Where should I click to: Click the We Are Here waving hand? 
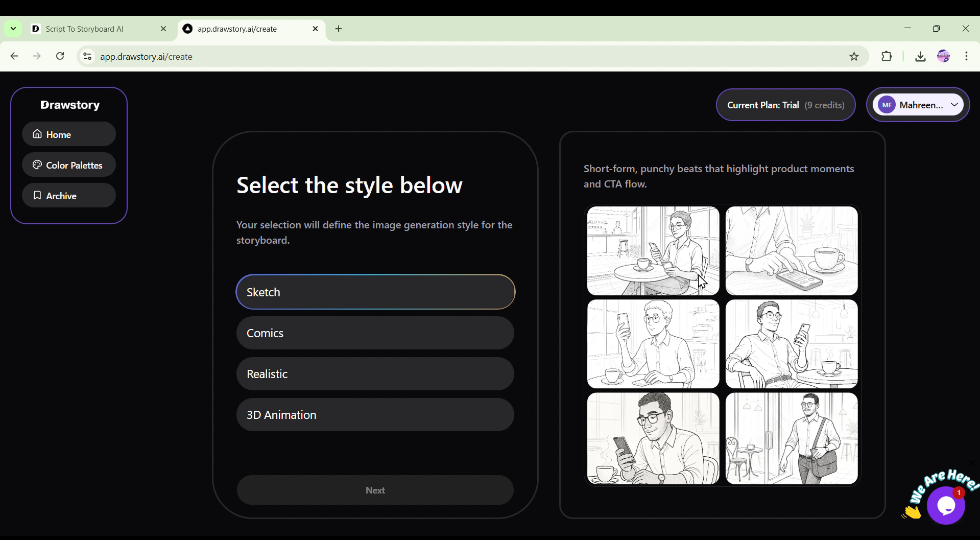912,511
